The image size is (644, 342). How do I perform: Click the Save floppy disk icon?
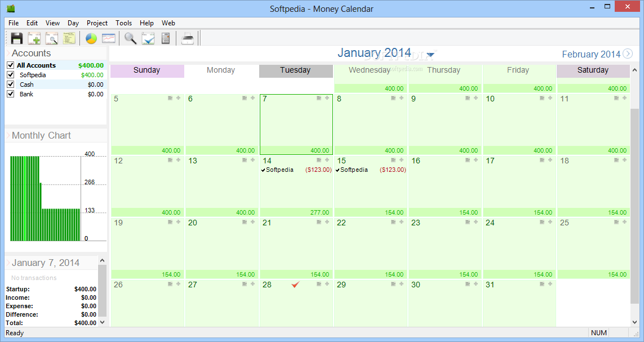pyautogui.click(x=17, y=38)
